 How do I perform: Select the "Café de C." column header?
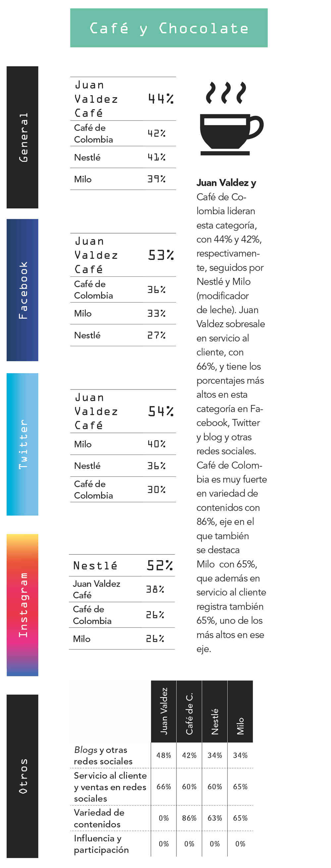[189, 711]
